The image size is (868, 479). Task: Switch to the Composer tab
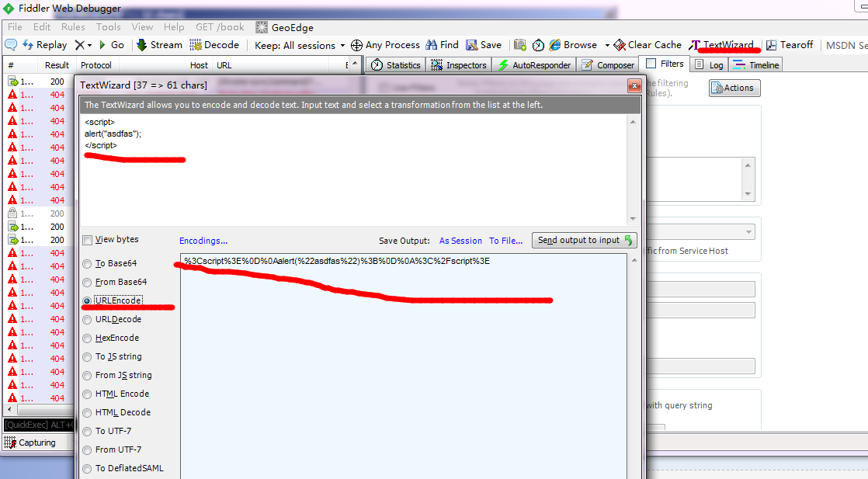tap(608, 64)
